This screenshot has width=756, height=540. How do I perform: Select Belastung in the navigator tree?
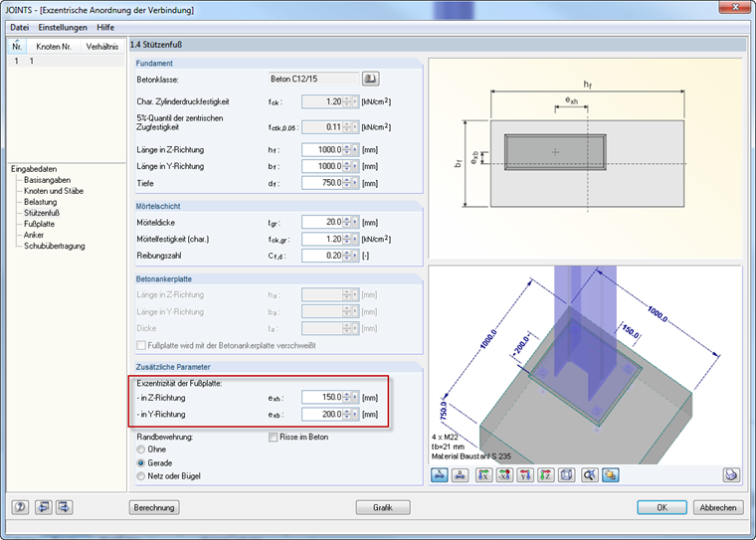[x=41, y=202]
